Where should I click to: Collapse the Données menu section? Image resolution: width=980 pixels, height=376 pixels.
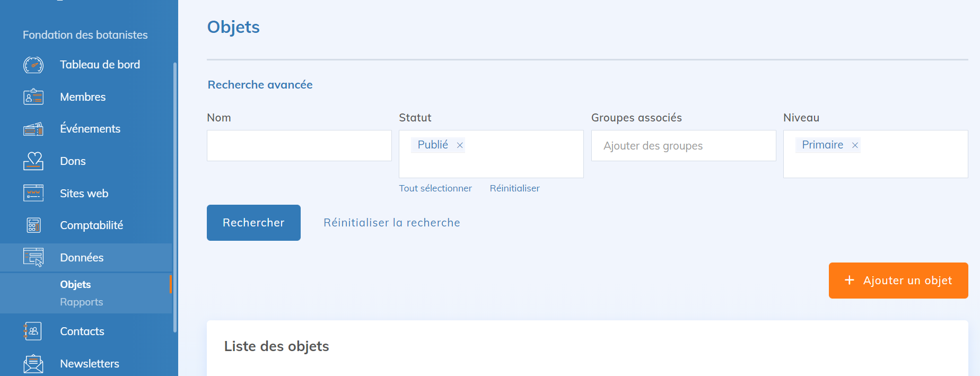[82, 258]
